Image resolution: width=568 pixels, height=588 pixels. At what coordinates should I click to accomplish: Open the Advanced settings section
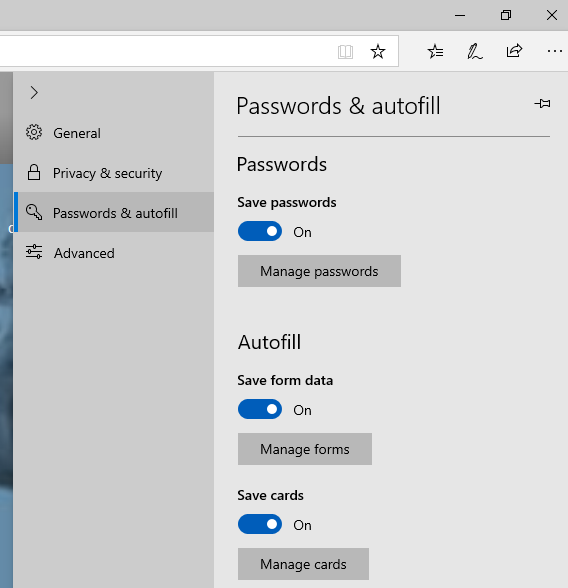[114, 253]
